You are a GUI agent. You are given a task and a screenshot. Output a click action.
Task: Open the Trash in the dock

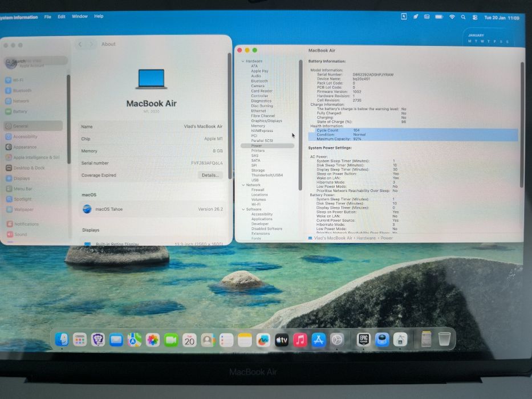(x=444, y=339)
